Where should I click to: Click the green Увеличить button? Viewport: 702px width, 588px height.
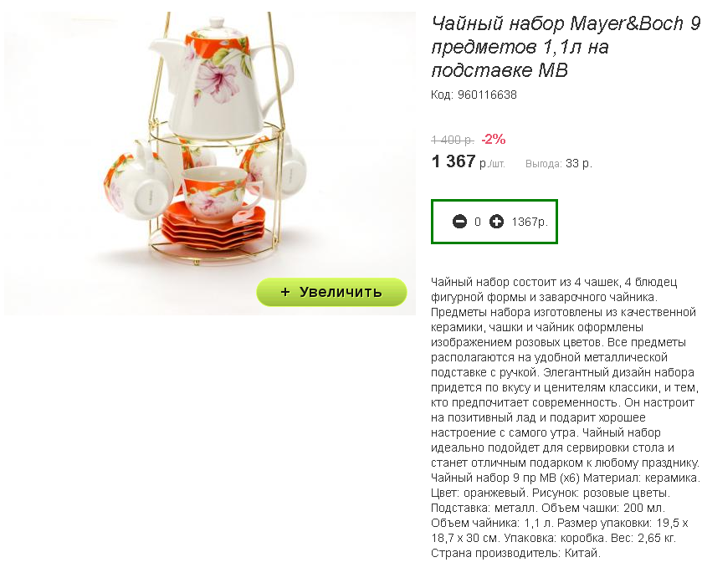pos(331,292)
